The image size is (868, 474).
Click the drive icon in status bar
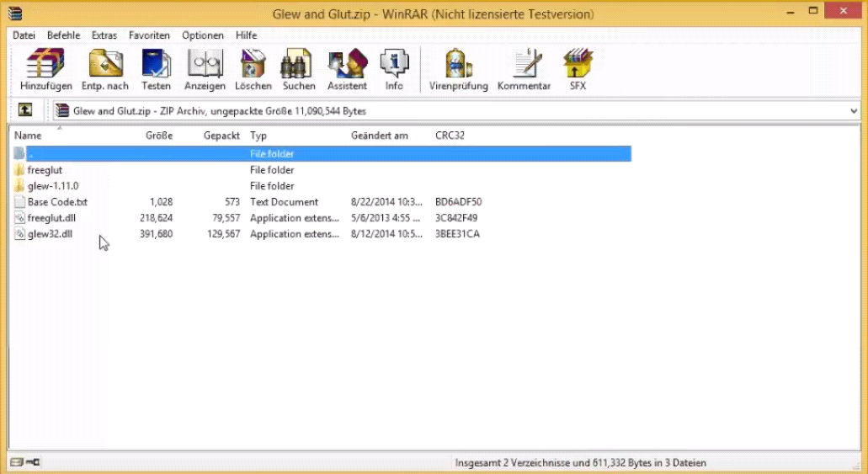tap(17, 462)
